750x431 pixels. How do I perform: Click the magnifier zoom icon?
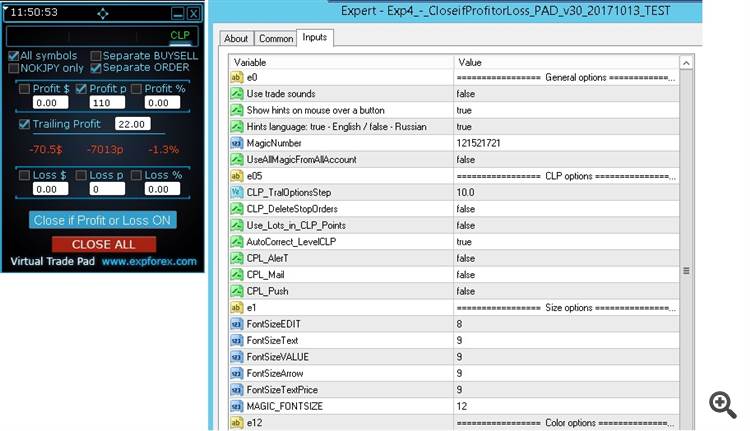[x=723, y=405]
